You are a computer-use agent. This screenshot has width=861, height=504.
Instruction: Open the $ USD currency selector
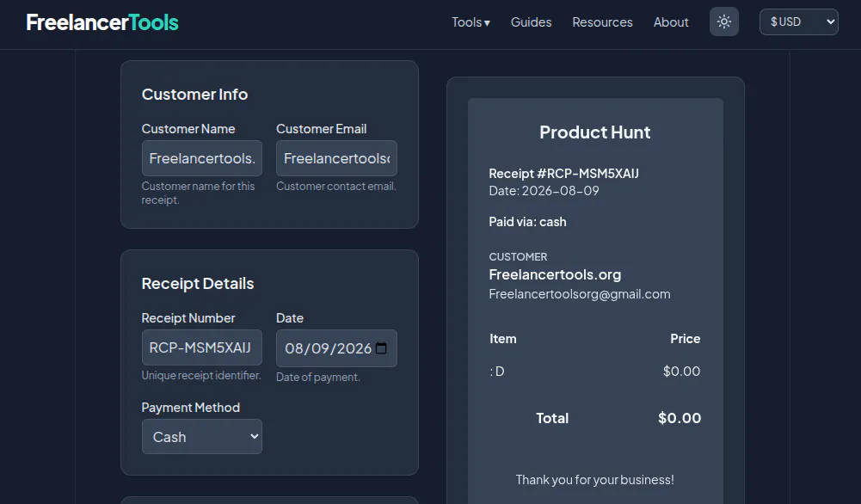[798, 22]
